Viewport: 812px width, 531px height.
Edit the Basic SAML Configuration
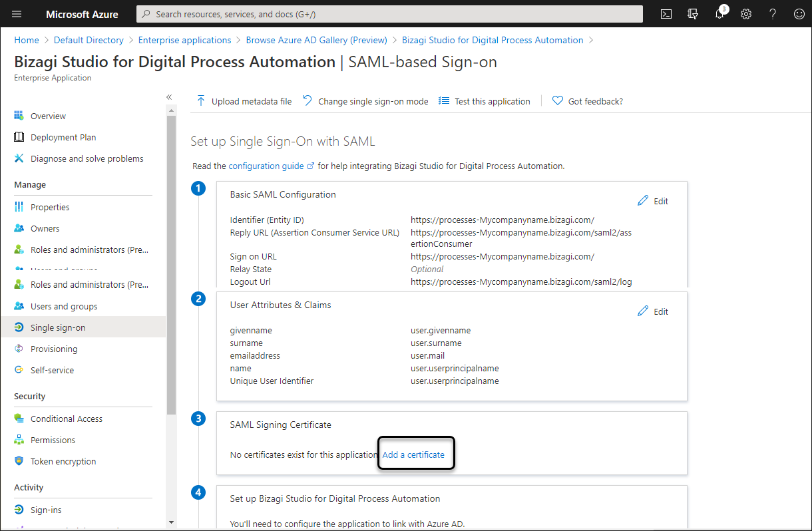tap(653, 201)
